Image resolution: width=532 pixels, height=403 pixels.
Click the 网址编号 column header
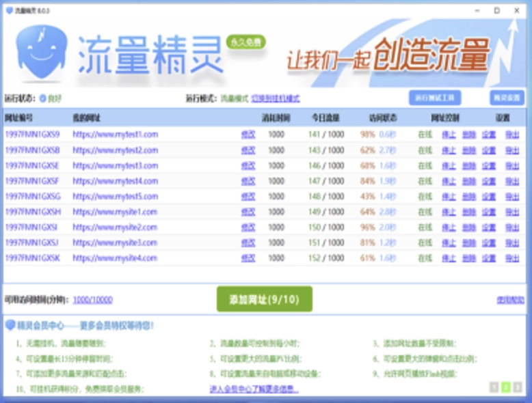19,118
